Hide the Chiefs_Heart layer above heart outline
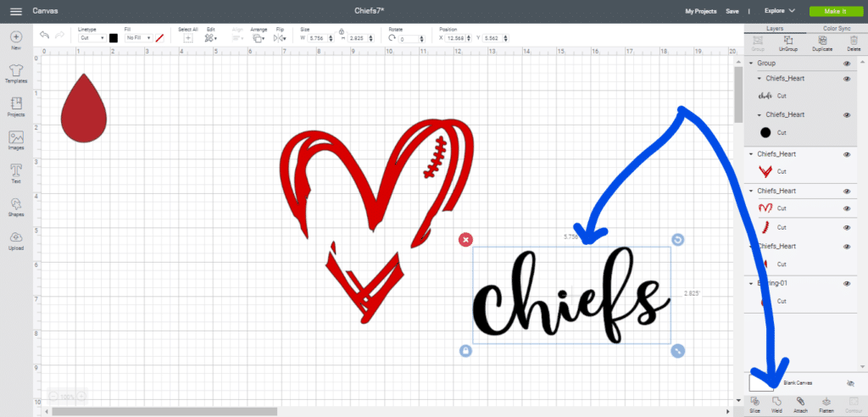 (847, 191)
